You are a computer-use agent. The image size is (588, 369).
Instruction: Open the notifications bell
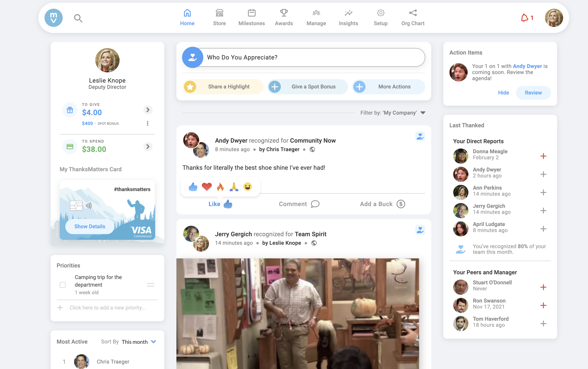(525, 18)
